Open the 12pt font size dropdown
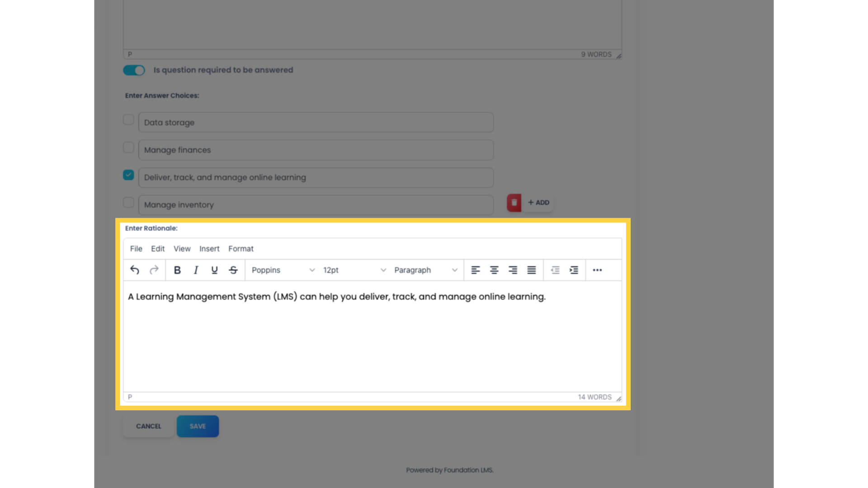868x488 pixels. tap(354, 270)
